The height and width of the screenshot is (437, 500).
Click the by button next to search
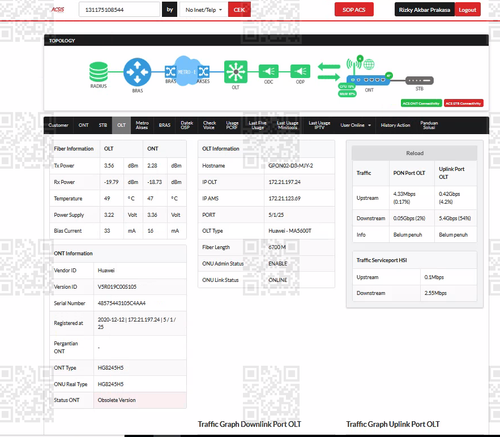pyautogui.click(x=170, y=10)
